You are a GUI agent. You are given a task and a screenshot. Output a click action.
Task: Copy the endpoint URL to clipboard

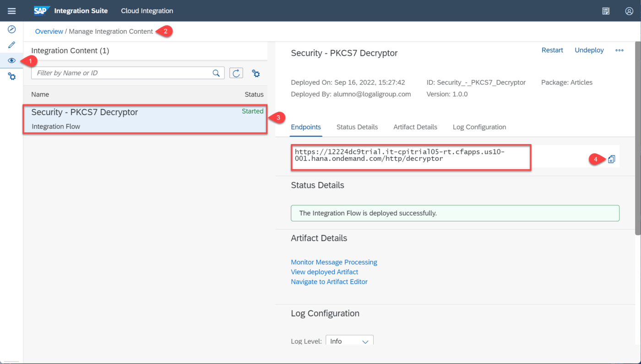pyautogui.click(x=612, y=159)
